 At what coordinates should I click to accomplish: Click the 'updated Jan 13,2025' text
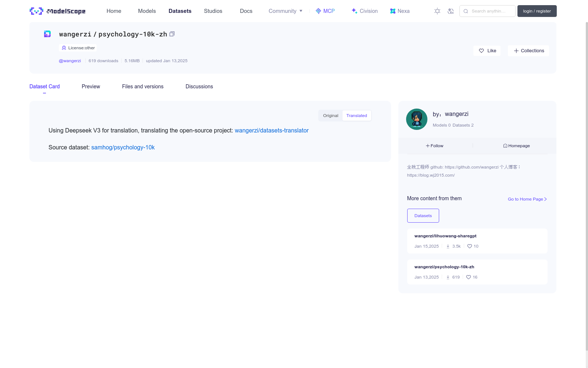(166, 61)
